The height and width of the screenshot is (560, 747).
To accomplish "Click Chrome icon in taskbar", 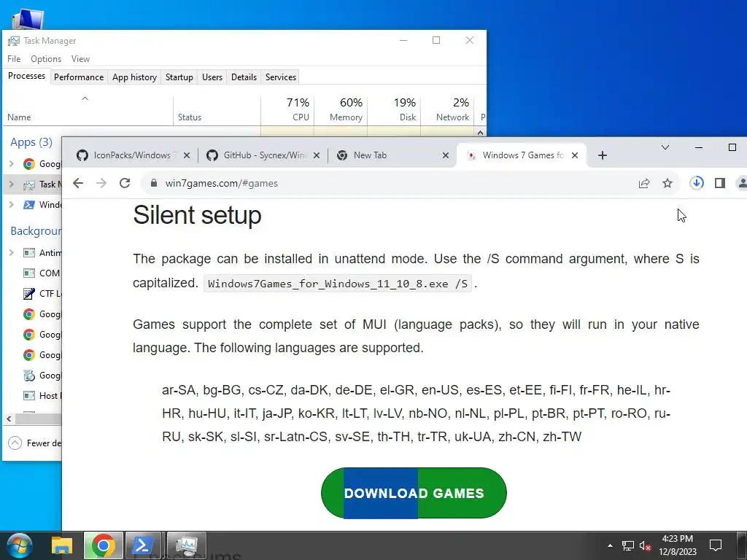I will pyautogui.click(x=104, y=545).
